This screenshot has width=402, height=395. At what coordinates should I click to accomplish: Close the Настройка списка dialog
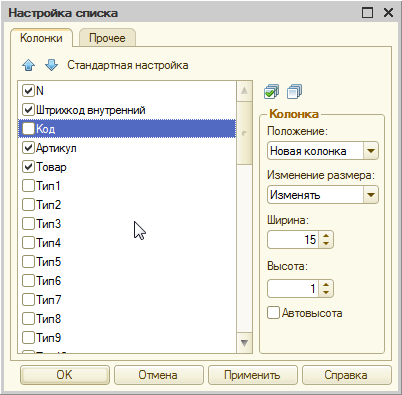[388, 13]
